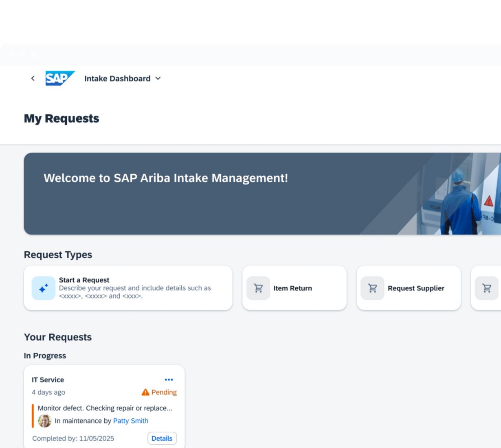Click the worker image in welcome banner

(460, 200)
